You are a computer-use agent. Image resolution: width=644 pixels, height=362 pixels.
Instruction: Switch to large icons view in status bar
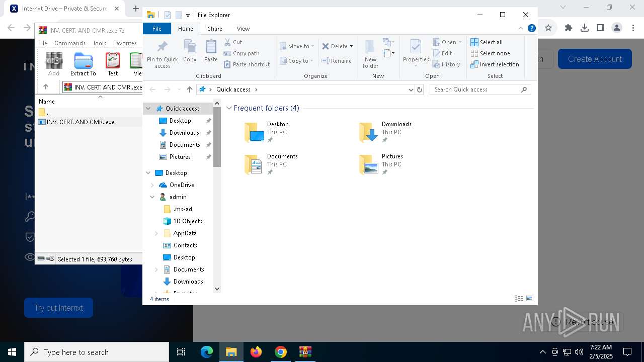click(x=530, y=299)
